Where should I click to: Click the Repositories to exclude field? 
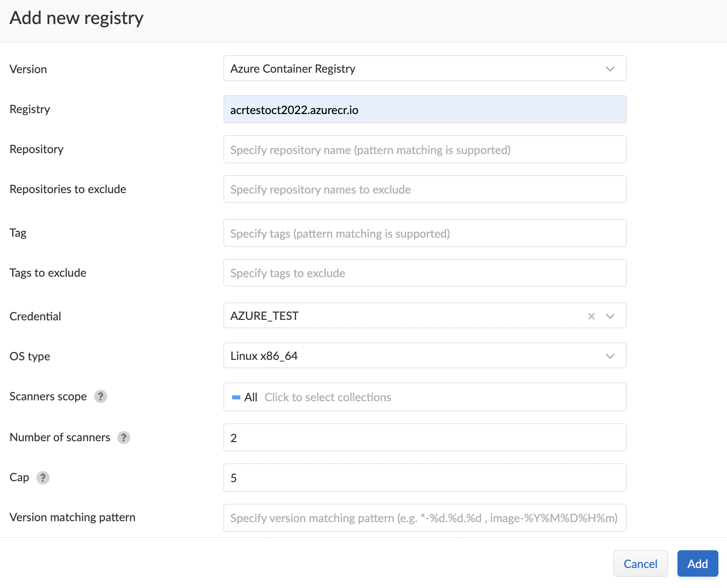tap(424, 189)
